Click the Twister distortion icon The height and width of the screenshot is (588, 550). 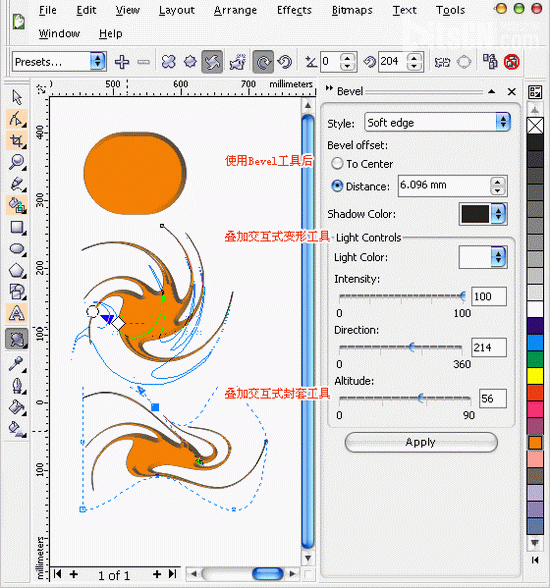(x=212, y=62)
